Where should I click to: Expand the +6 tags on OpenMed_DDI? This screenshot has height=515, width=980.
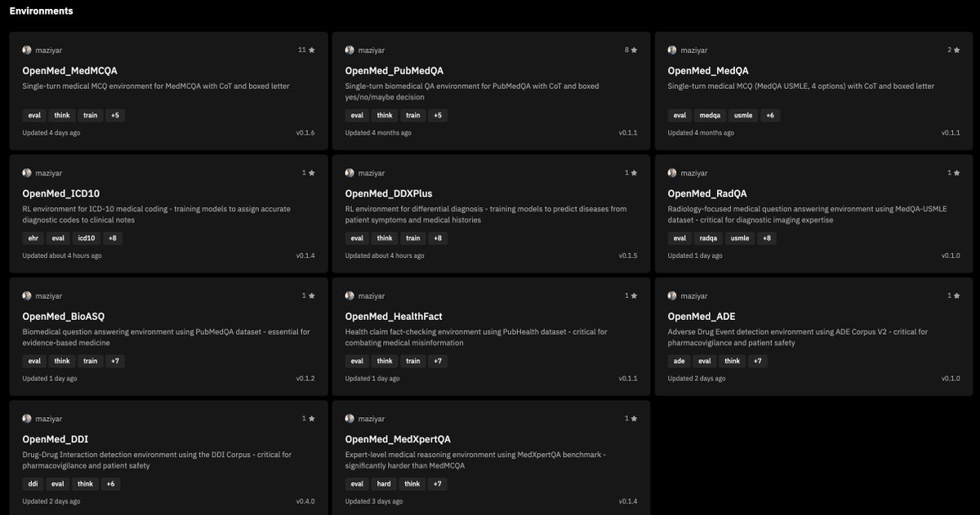point(110,484)
